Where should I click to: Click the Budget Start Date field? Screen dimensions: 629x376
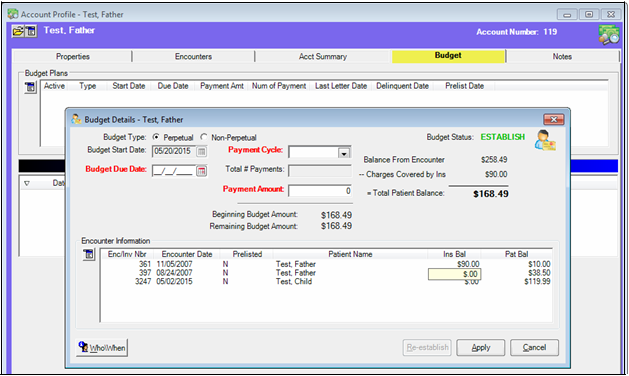[173, 152]
